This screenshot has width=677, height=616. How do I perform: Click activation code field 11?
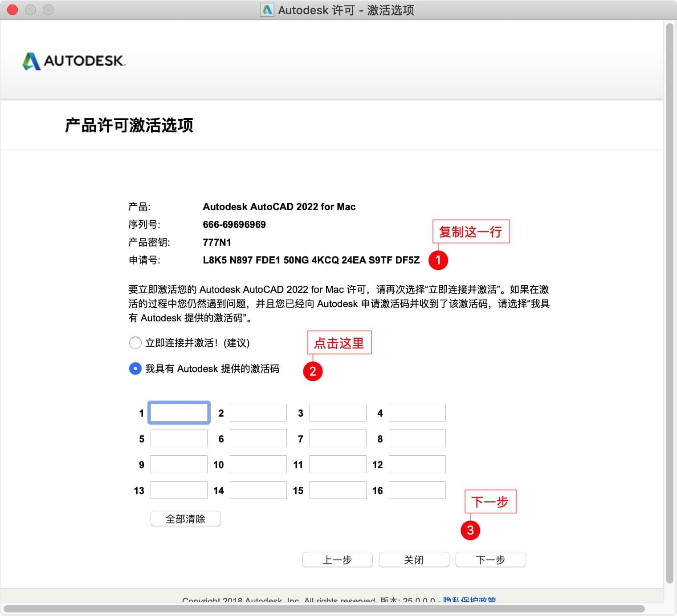coord(338,464)
